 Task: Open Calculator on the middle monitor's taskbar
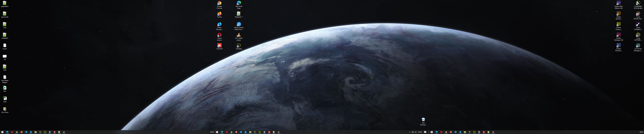pos(264,132)
